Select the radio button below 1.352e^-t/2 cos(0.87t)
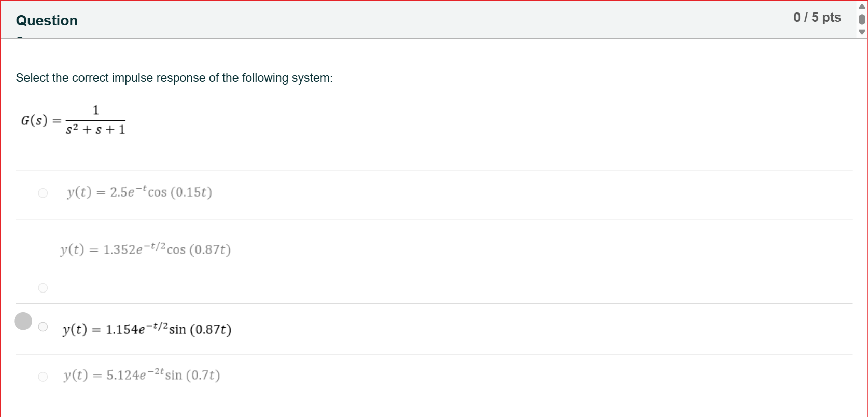The image size is (868, 417). pos(43,288)
